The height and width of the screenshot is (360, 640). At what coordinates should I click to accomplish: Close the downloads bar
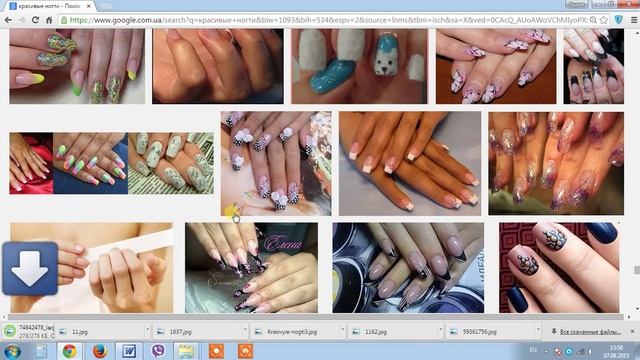click(632, 331)
